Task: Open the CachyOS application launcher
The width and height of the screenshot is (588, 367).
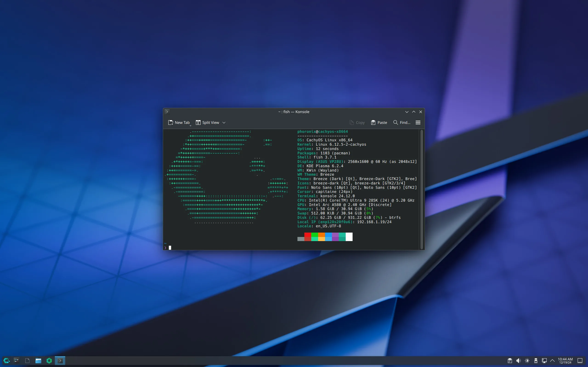Action: click(7, 360)
